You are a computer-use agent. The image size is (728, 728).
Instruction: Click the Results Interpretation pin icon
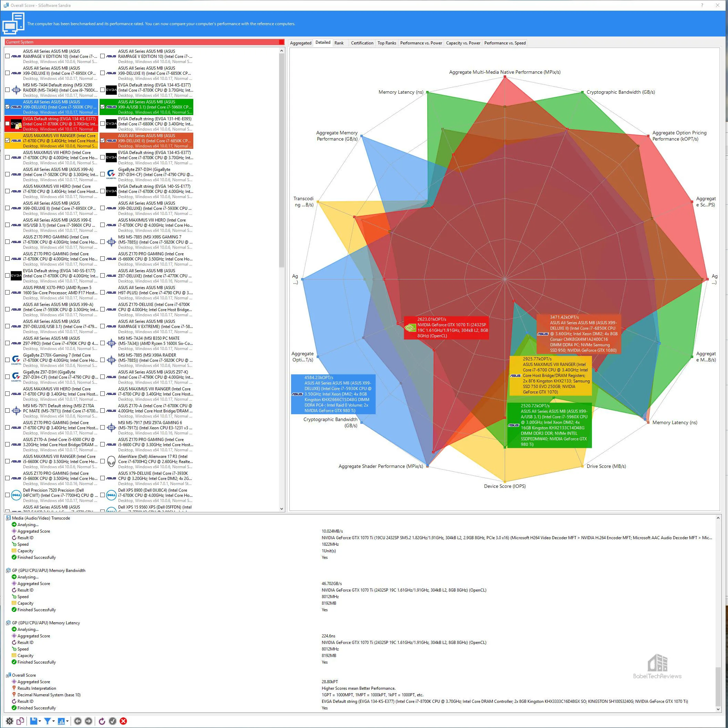coord(14,688)
